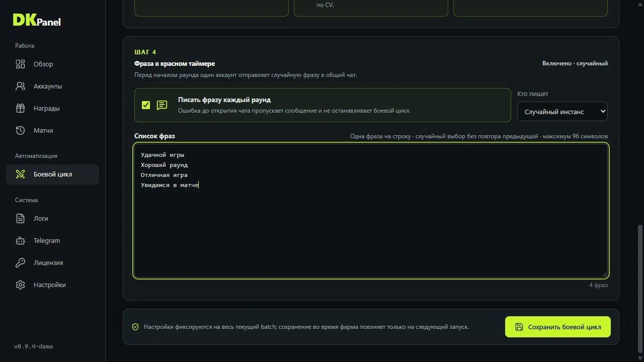Click the ШАГ 4 step label

tap(145, 52)
